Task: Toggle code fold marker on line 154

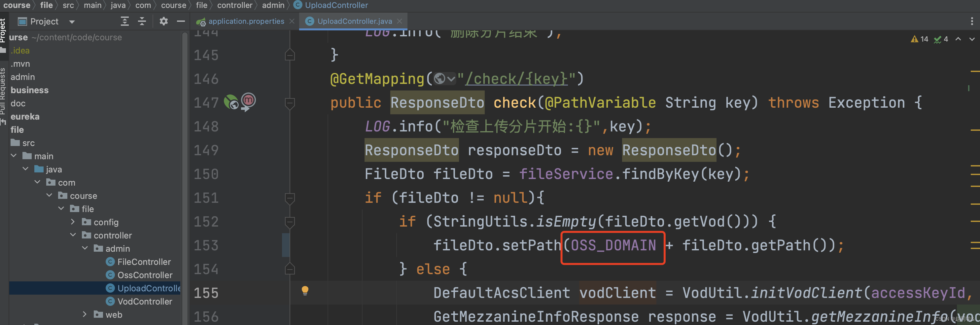Action: point(290,269)
